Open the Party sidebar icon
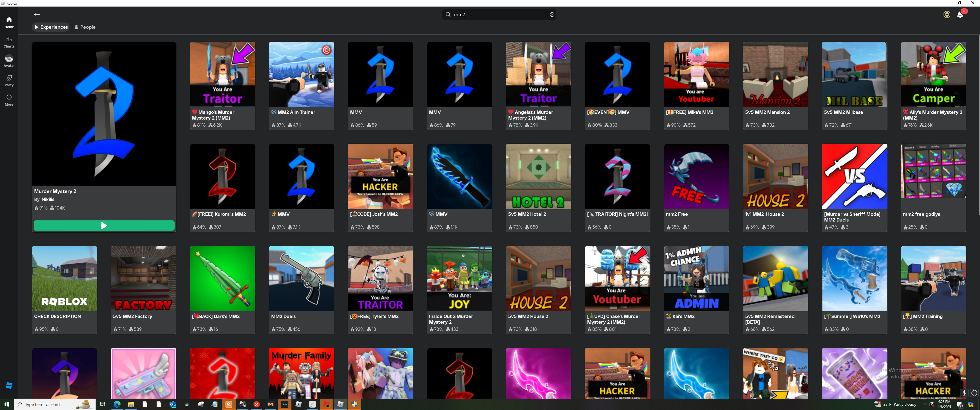Viewport: 980px width, 410px height. 9,80
